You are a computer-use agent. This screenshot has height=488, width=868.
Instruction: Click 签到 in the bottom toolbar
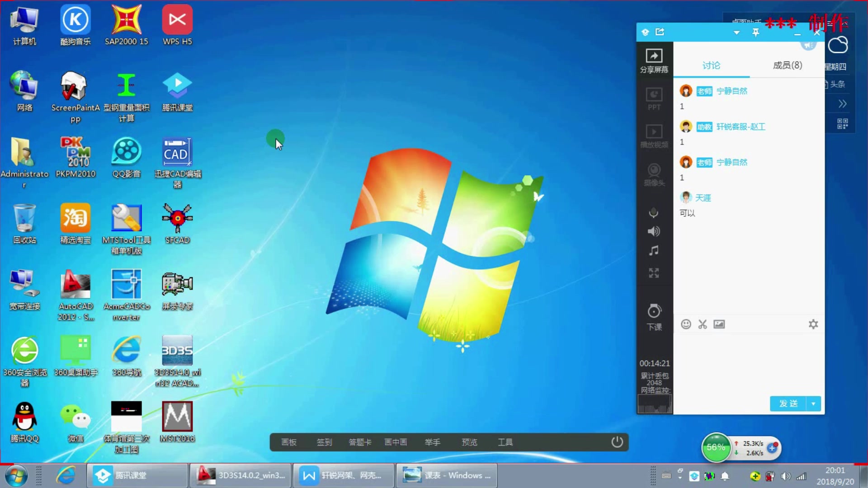point(324,442)
